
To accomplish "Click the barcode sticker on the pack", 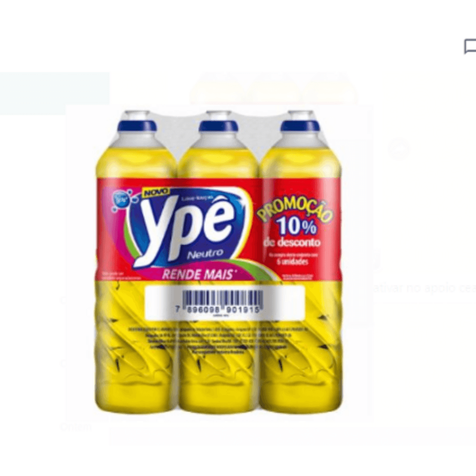I will pyautogui.click(x=225, y=303).
